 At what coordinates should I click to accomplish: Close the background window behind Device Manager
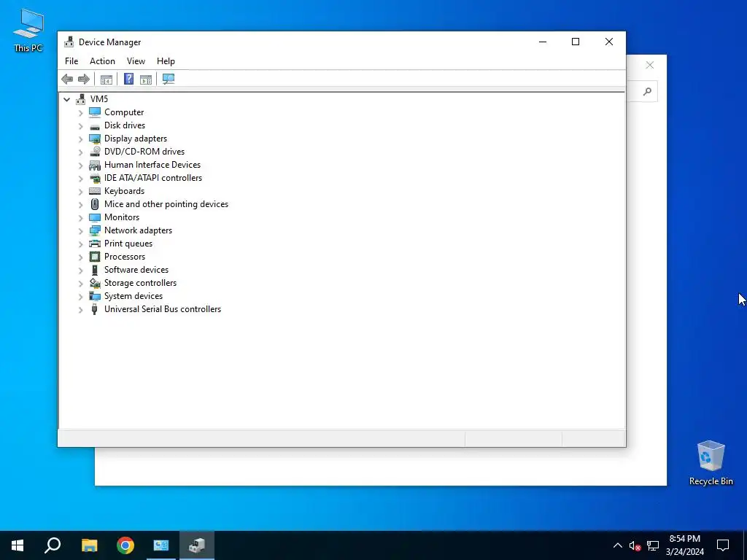[x=650, y=65]
